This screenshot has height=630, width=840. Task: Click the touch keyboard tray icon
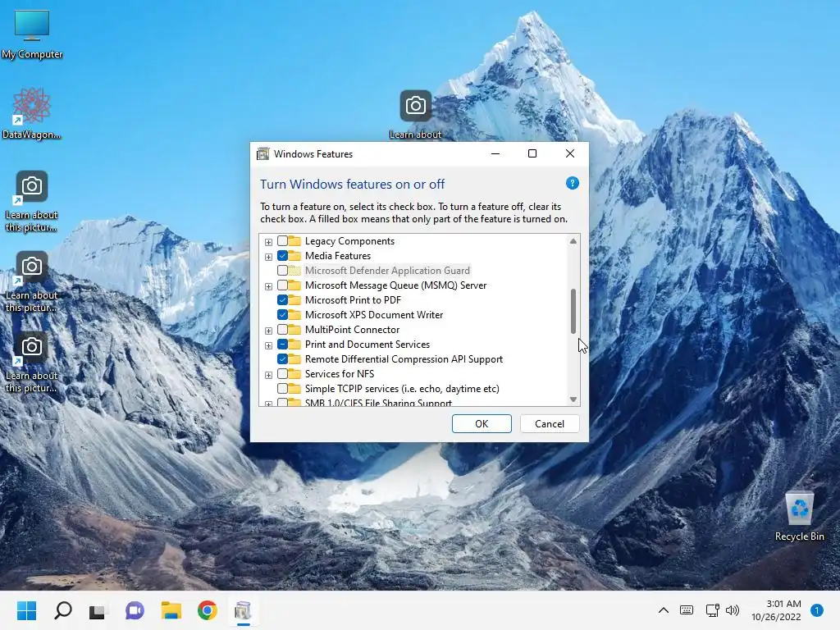point(687,610)
